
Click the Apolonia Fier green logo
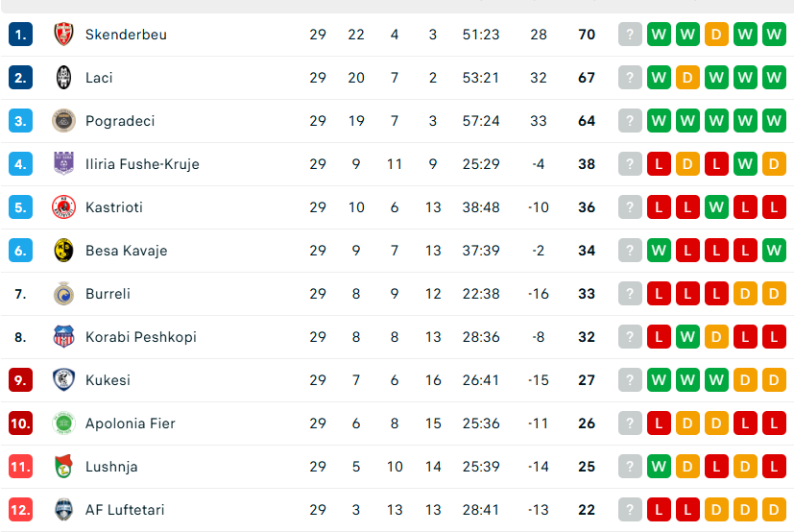(x=63, y=423)
